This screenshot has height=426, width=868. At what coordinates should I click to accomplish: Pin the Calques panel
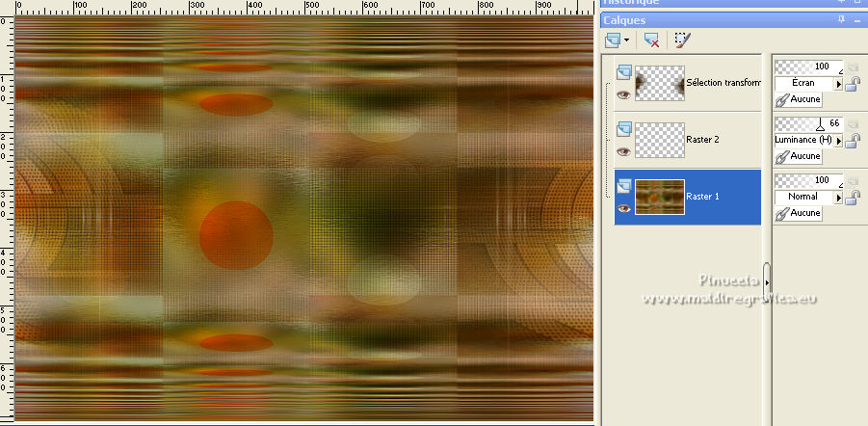pos(841,20)
